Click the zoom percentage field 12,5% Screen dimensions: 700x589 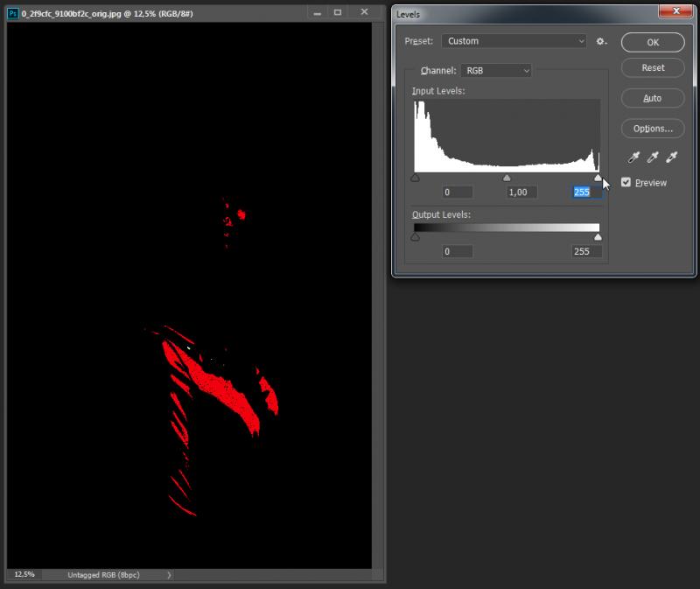click(x=24, y=575)
